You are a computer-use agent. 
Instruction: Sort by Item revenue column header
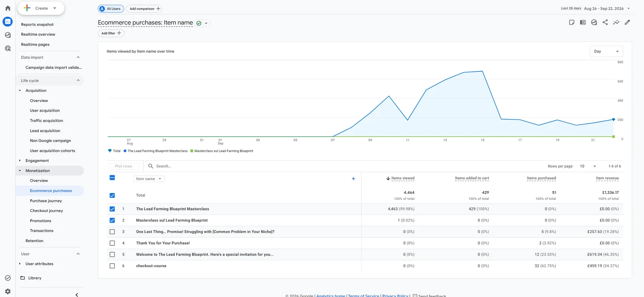(x=607, y=178)
